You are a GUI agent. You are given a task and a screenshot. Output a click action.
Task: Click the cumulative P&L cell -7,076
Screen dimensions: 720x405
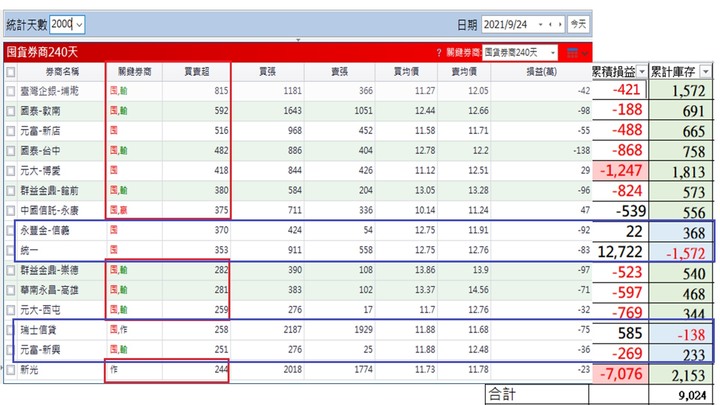point(620,374)
